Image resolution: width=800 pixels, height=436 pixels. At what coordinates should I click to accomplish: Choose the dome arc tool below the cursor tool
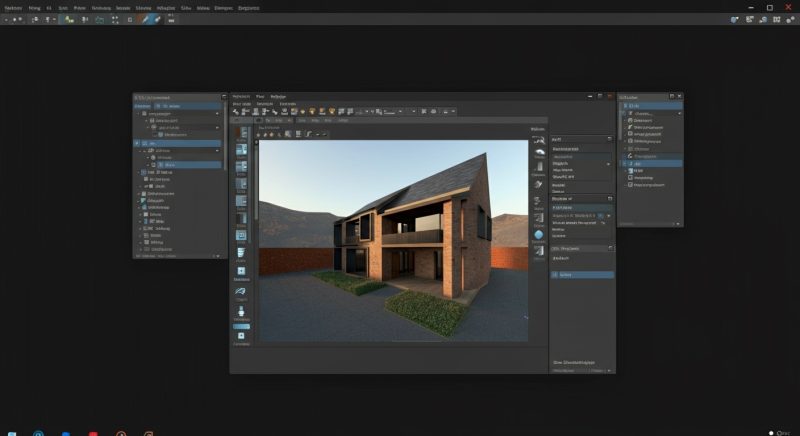click(539, 151)
